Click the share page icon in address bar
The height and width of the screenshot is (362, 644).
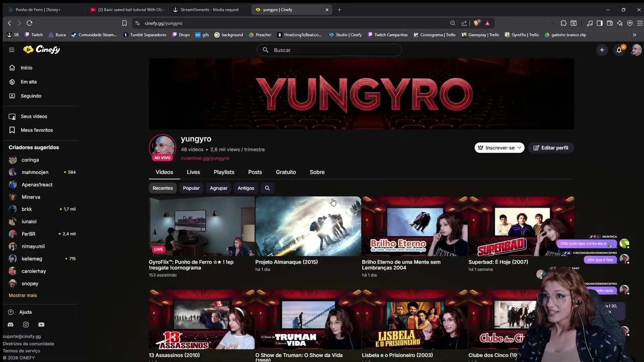point(464,23)
